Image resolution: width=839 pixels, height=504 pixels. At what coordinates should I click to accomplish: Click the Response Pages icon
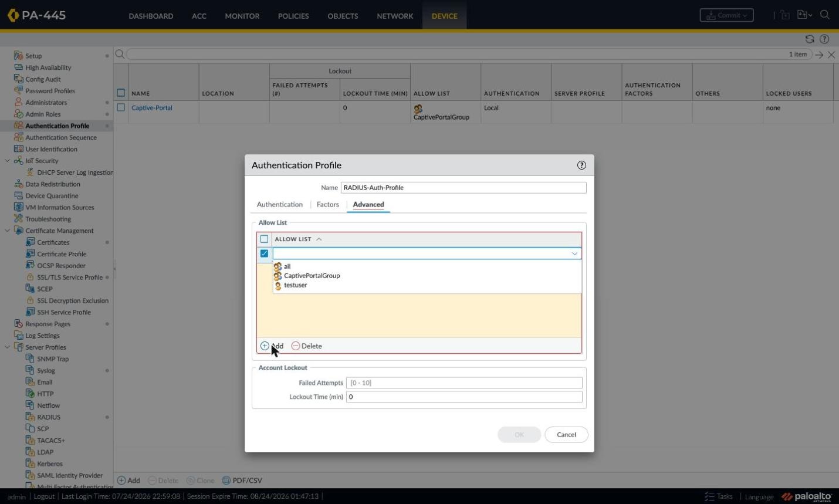click(18, 324)
